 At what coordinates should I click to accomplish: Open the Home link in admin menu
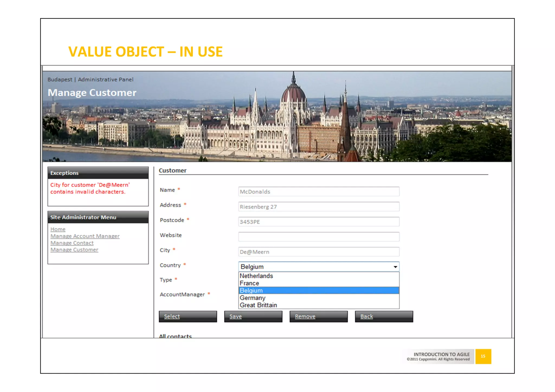(58, 229)
